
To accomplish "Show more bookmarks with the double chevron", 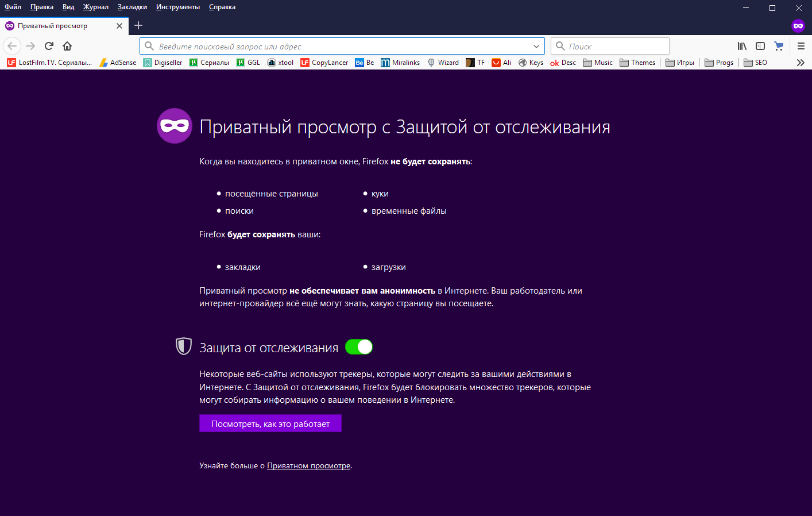I will tap(801, 63).
